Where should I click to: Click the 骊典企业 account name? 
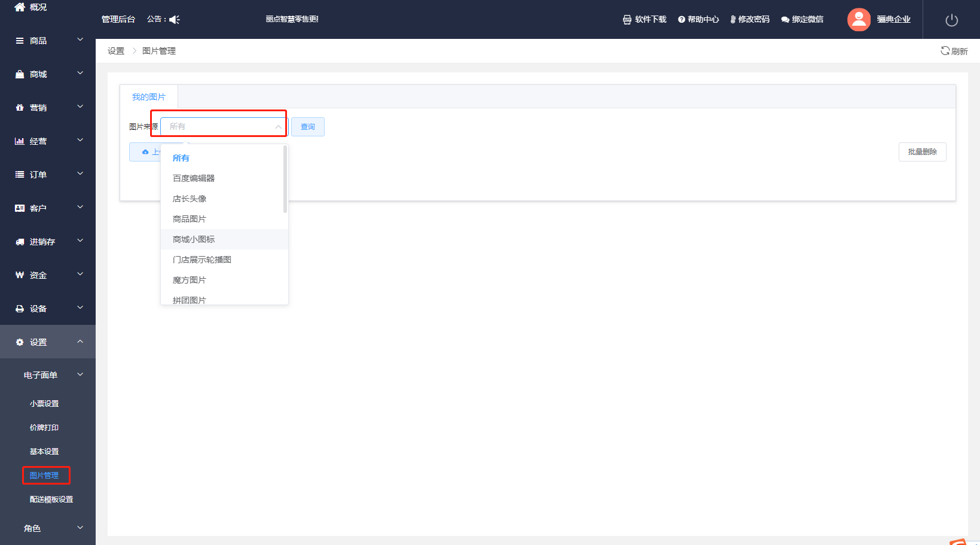(893, 19)
